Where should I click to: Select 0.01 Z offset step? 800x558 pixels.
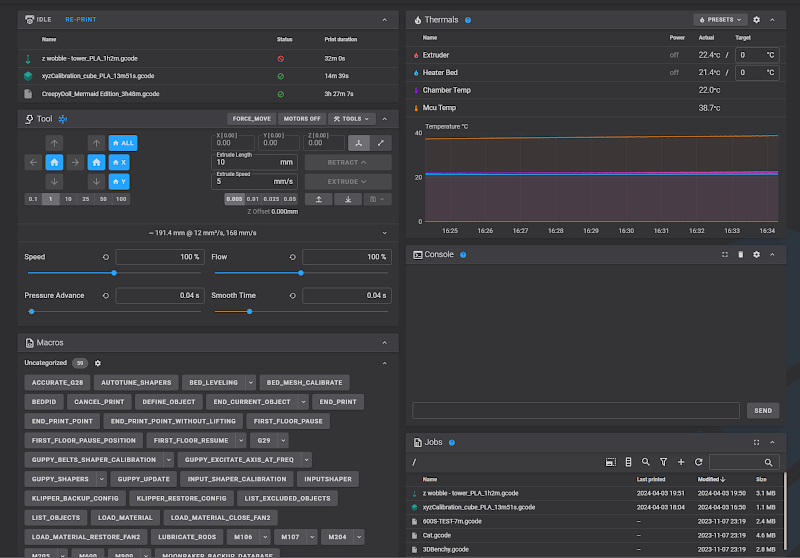click(x=253, y=199)
